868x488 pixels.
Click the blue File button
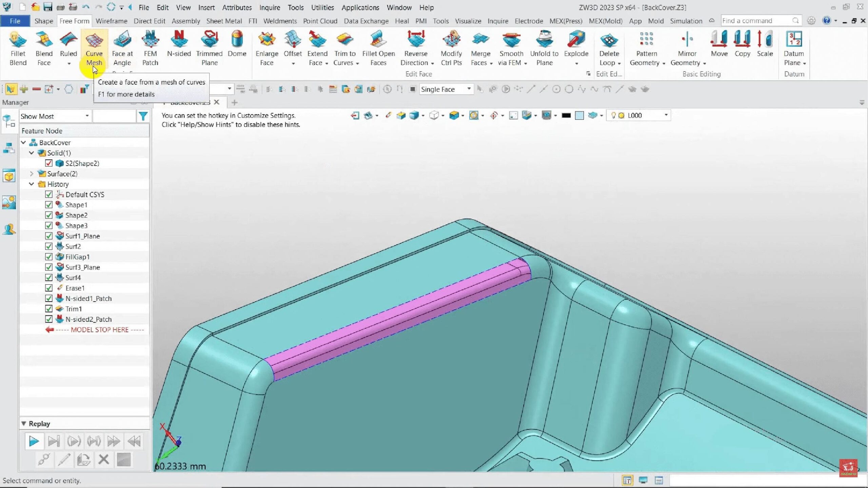[15, 21]
